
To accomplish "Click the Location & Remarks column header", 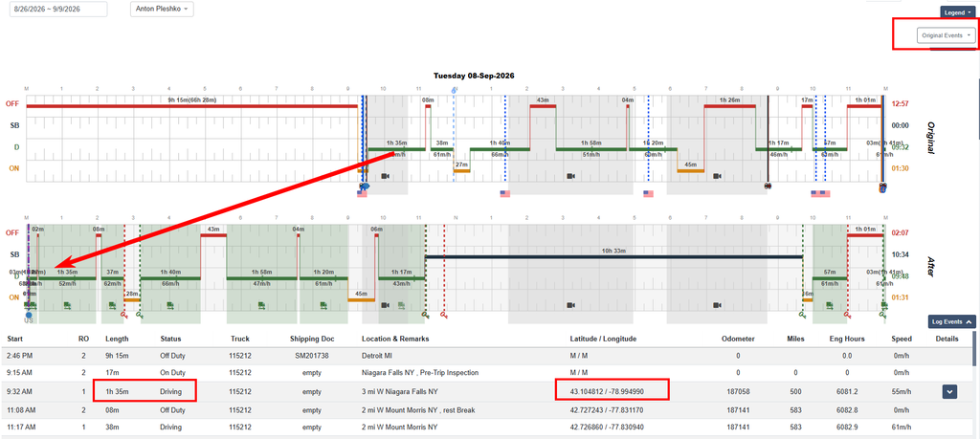I will point(395,339).
